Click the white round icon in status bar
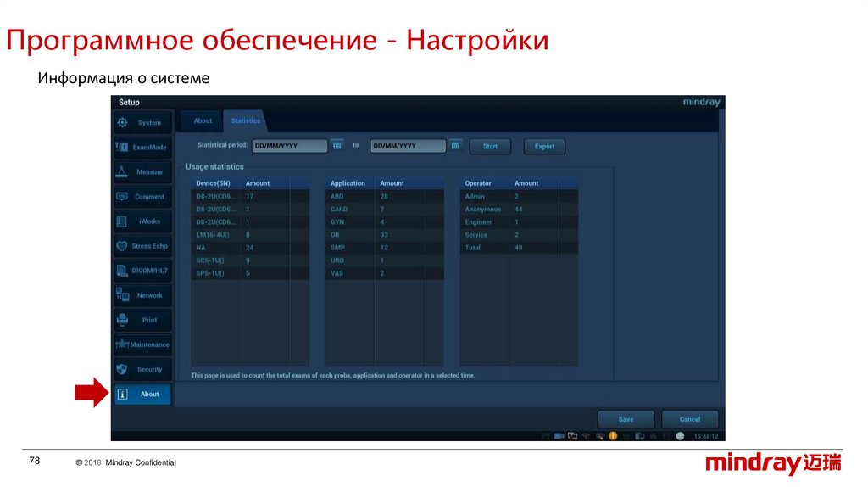 (681, 436)
